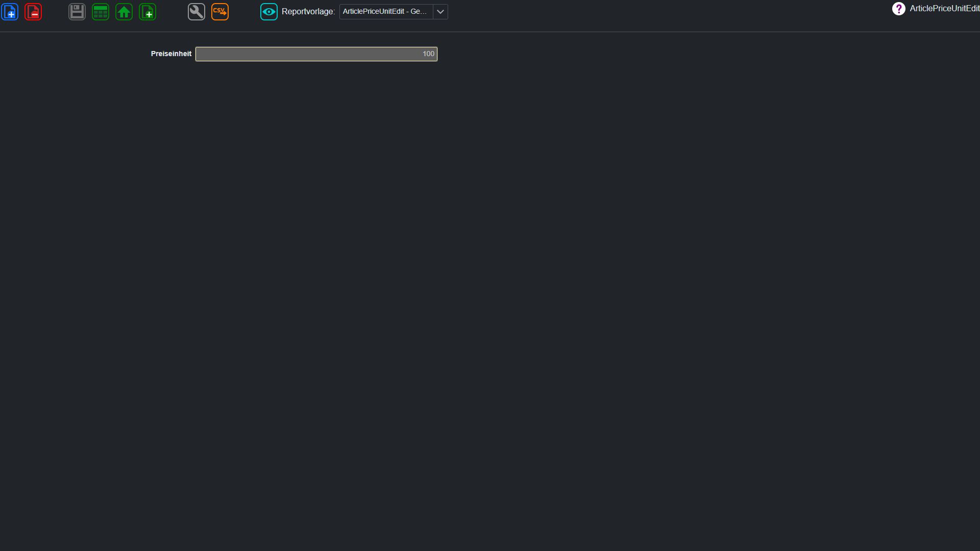This screenshot has height=551, width=980.
Task: Click the orange CSV export icon
Action: pyautogui.click(x=220, y=12)
